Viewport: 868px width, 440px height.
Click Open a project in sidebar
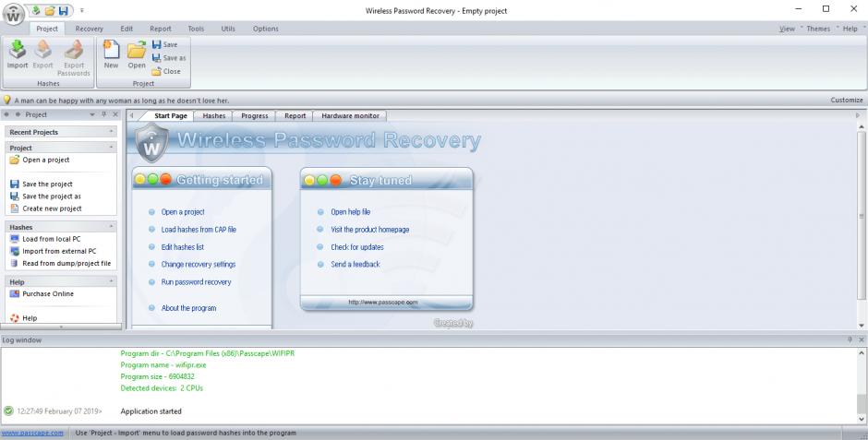click(40, 160)
